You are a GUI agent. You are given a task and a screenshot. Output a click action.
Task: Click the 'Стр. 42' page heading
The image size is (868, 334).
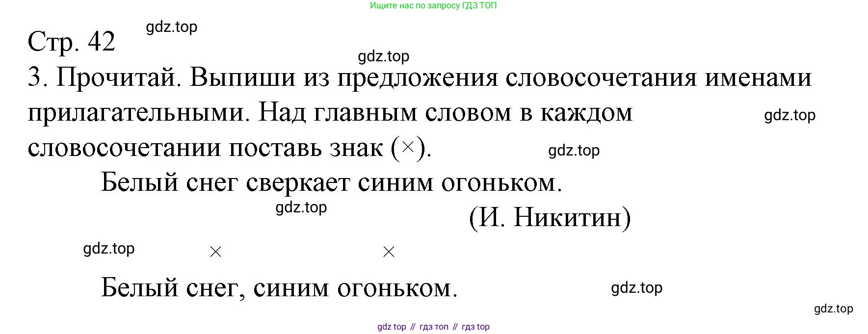click(72, 42)
